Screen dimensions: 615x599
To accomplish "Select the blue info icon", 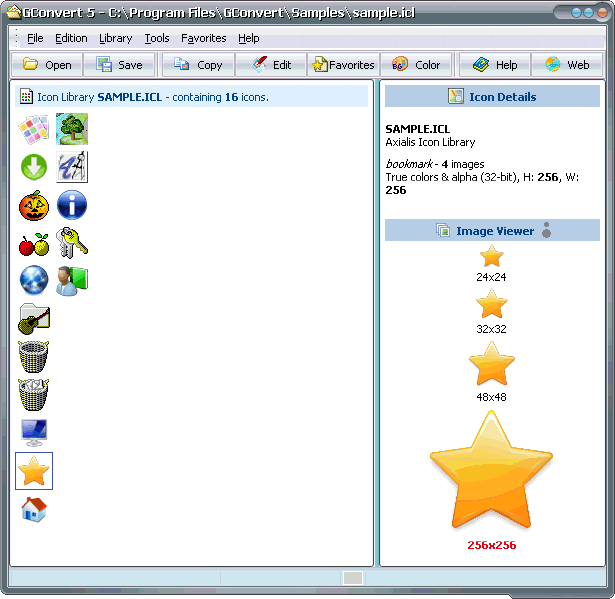I will [x=72, y=205].
